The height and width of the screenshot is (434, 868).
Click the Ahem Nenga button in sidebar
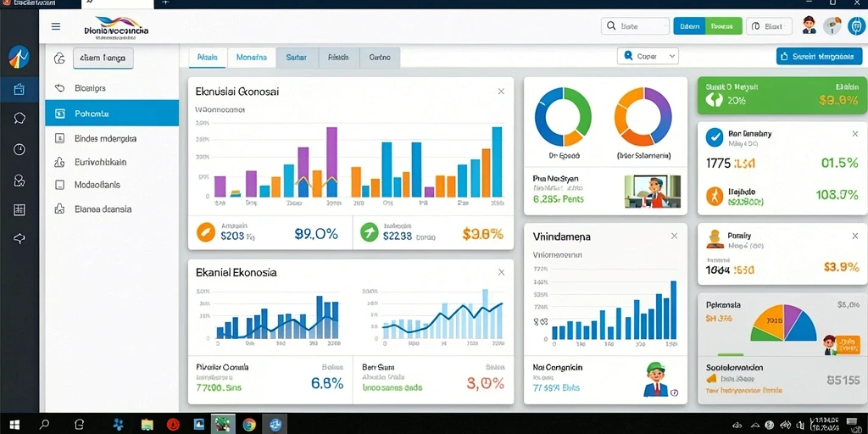pos(103,57)
